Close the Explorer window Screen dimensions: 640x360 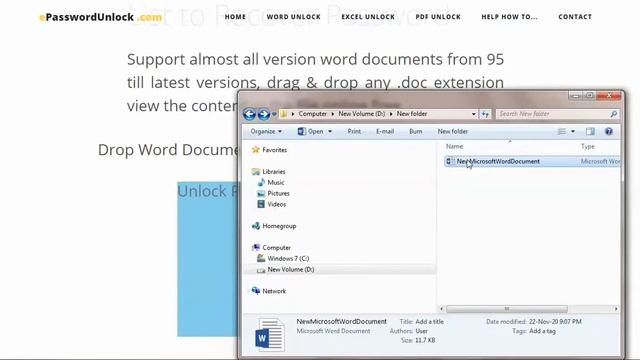pos(609,96)
